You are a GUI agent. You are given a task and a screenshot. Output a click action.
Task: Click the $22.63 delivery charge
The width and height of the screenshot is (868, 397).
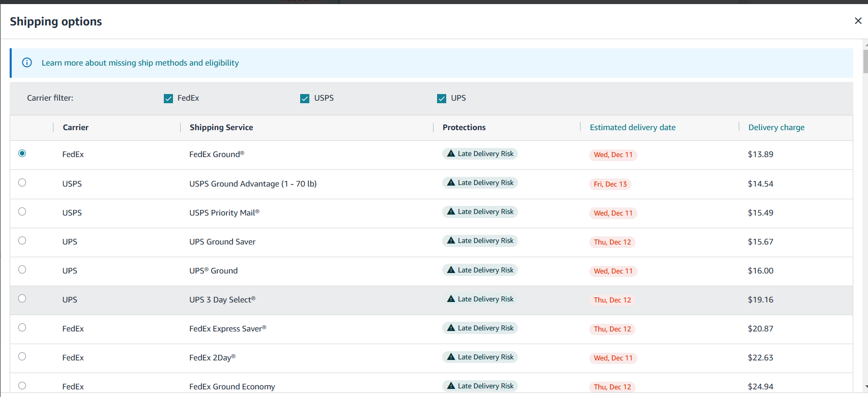[x=761, y=358]
